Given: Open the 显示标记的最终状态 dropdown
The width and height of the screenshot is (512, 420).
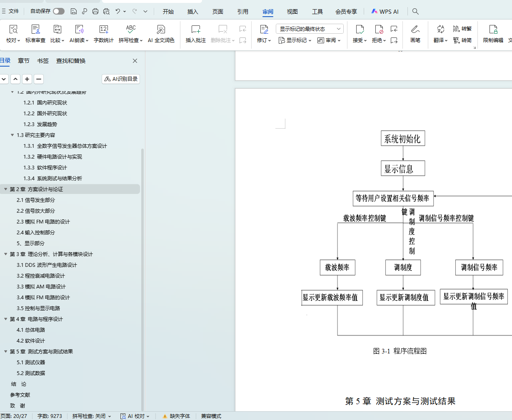Looking at the screenshot, I should tap(309, 29).
